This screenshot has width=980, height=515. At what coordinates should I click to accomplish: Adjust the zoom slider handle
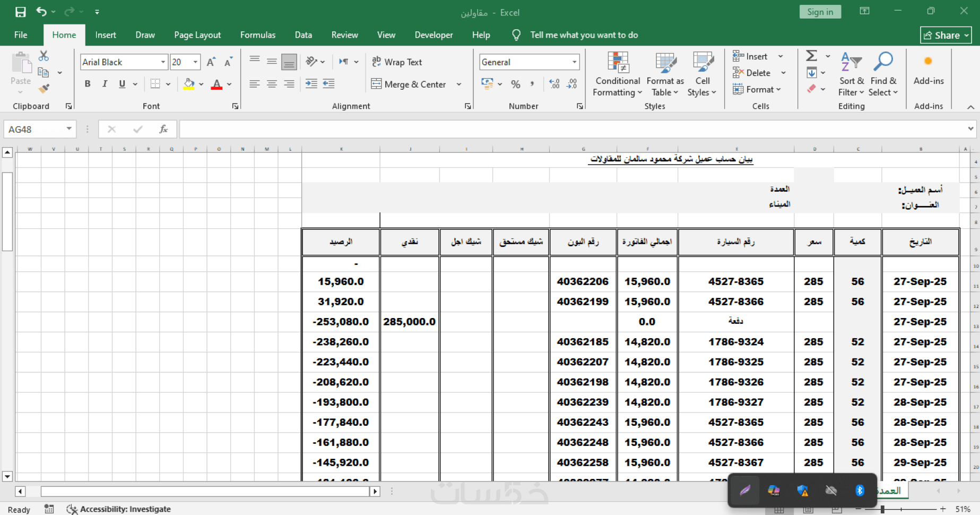[882, 509]
